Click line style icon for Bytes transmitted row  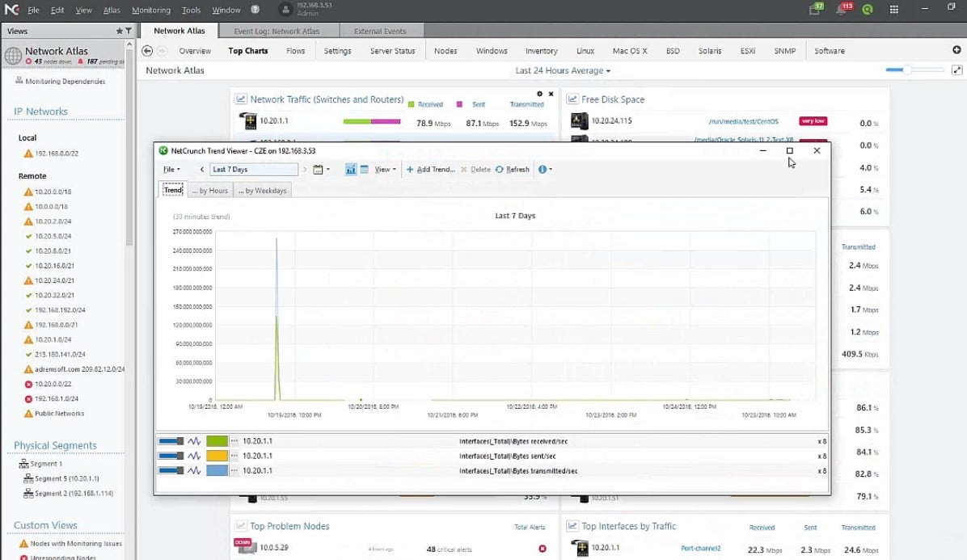[194, 470]
